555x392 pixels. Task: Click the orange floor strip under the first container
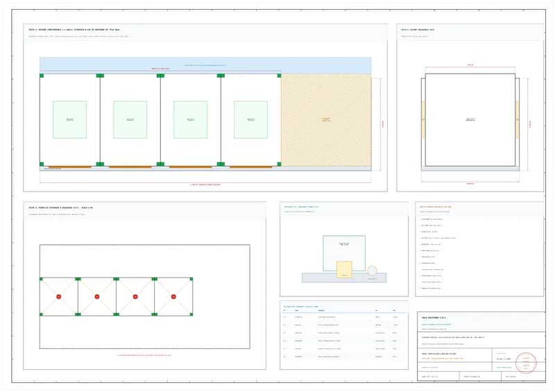(x=70, y=167)
